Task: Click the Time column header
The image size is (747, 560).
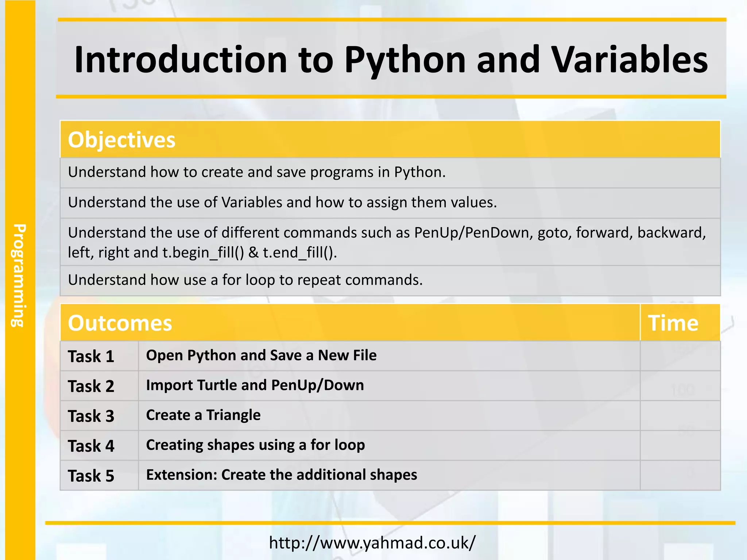Action: [x=680, y=323]
